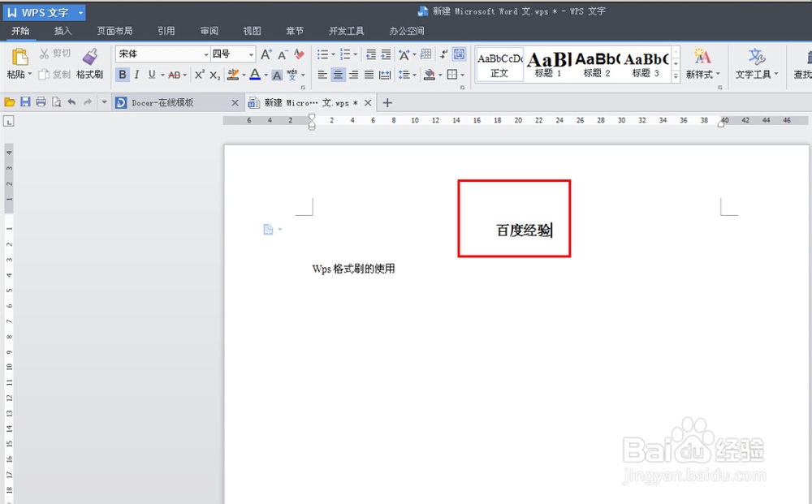Toggle center alignment
The image size is (812, 504).
pyautogui.click(x=338, y=75)
